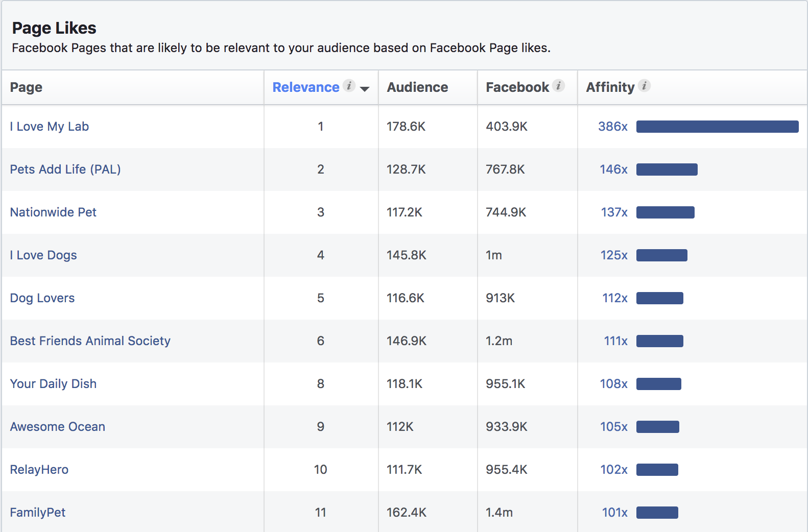
Task: Select Facebook value 744.9K
Action: pos(506,212)
